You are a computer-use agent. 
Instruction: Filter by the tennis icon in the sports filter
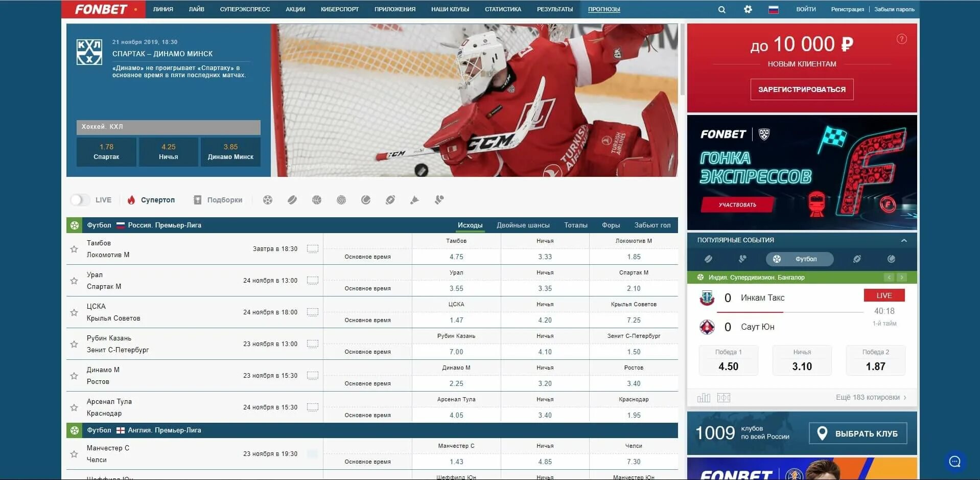coord(366,200)
